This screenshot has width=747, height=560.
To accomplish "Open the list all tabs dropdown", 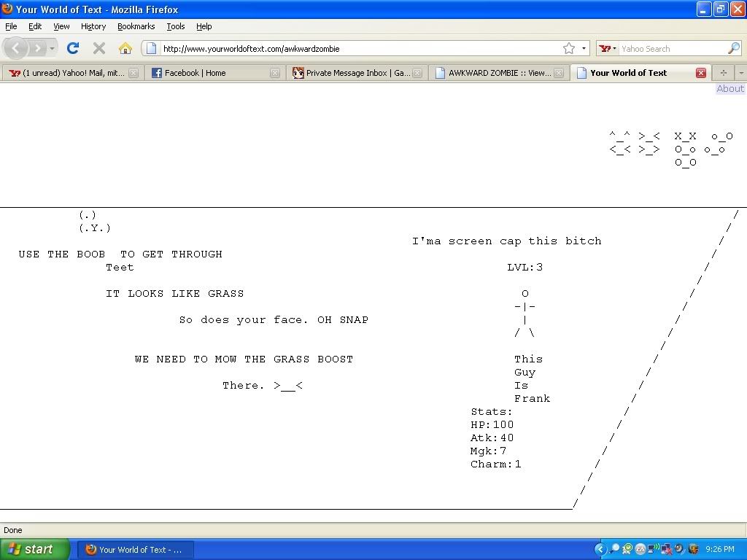I will tap(741, 73).
